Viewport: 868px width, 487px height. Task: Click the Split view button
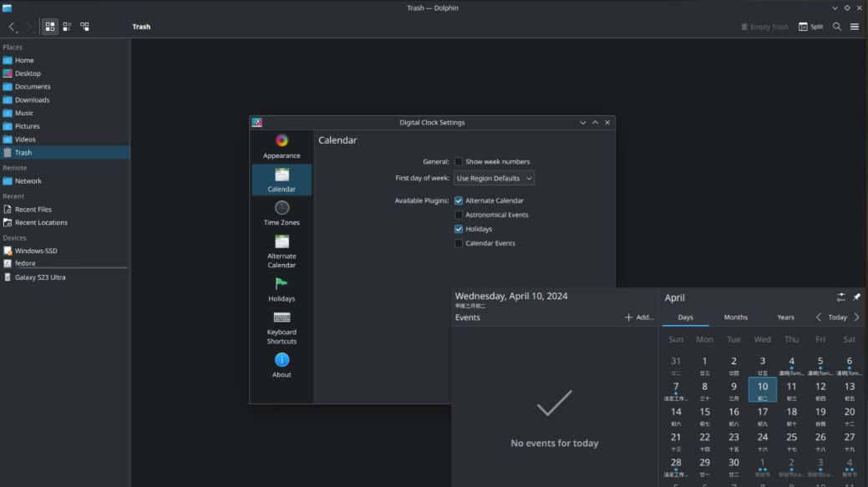click(810, 27)
